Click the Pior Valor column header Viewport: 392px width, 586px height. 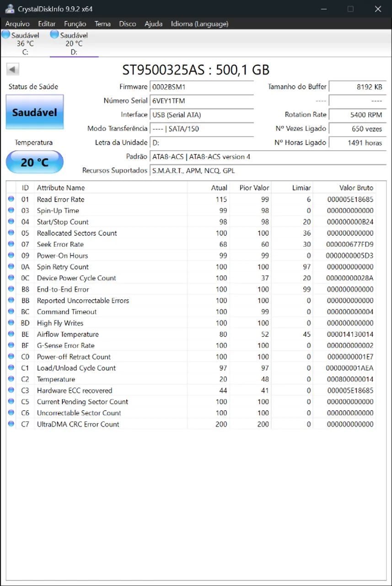pos(250,188)
